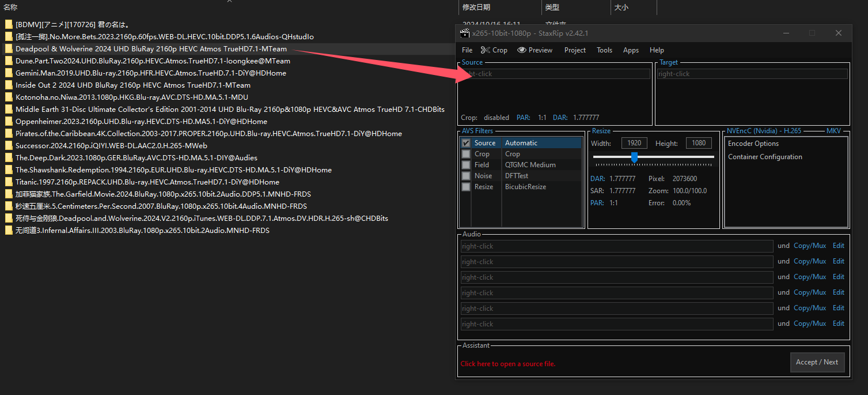
Task: Click the scissors Crop icon in menu bar
Action: (x=486, y=50)
